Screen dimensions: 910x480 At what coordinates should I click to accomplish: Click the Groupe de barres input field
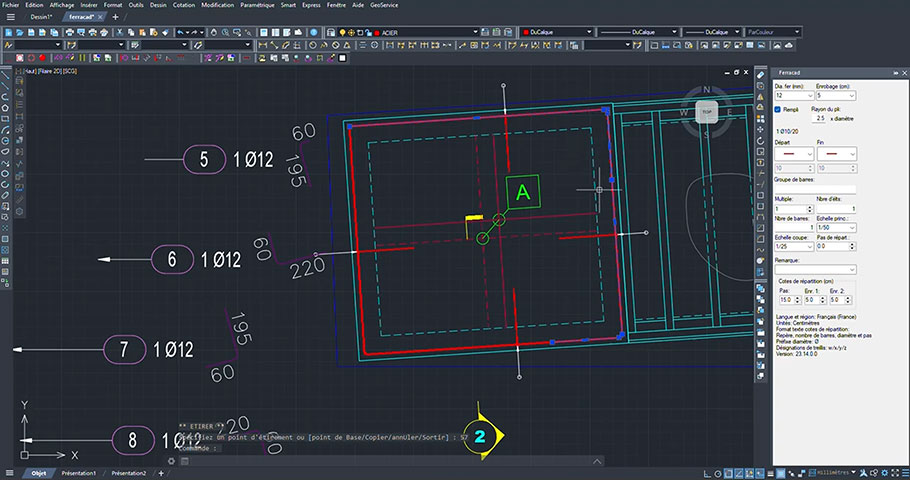click(x=815, y=189)
